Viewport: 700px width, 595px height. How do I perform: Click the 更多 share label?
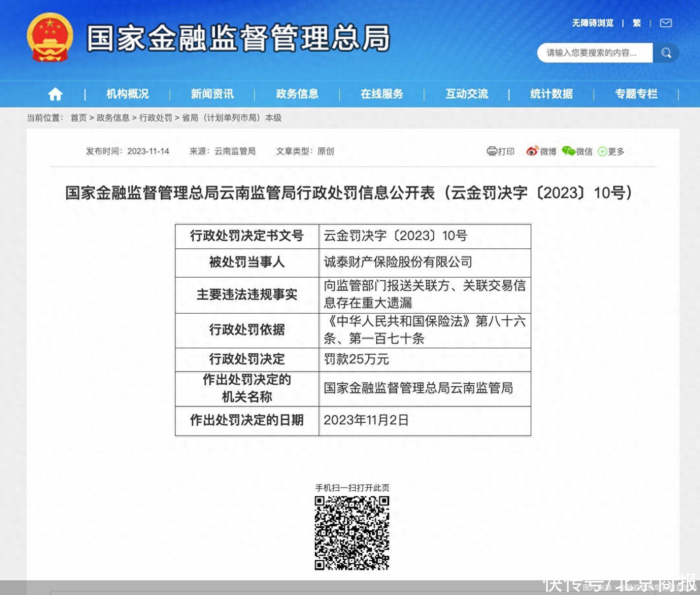coord(616,151)
